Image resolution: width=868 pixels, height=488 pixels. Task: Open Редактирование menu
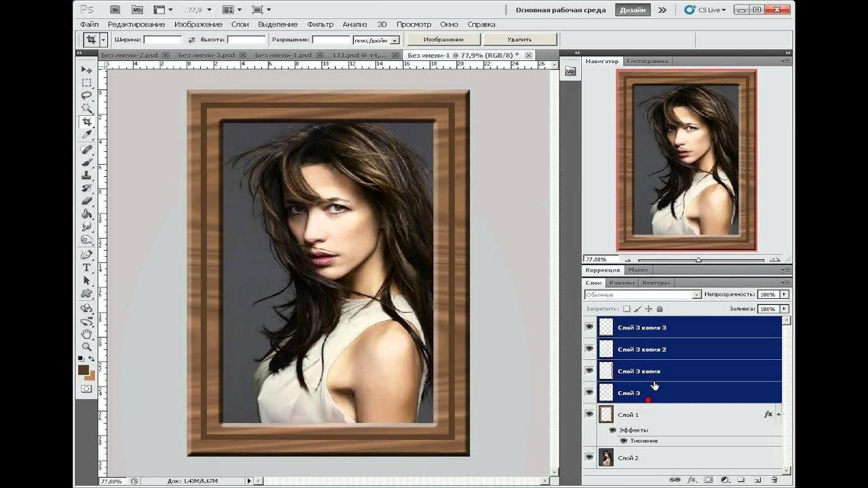[136, 24]
